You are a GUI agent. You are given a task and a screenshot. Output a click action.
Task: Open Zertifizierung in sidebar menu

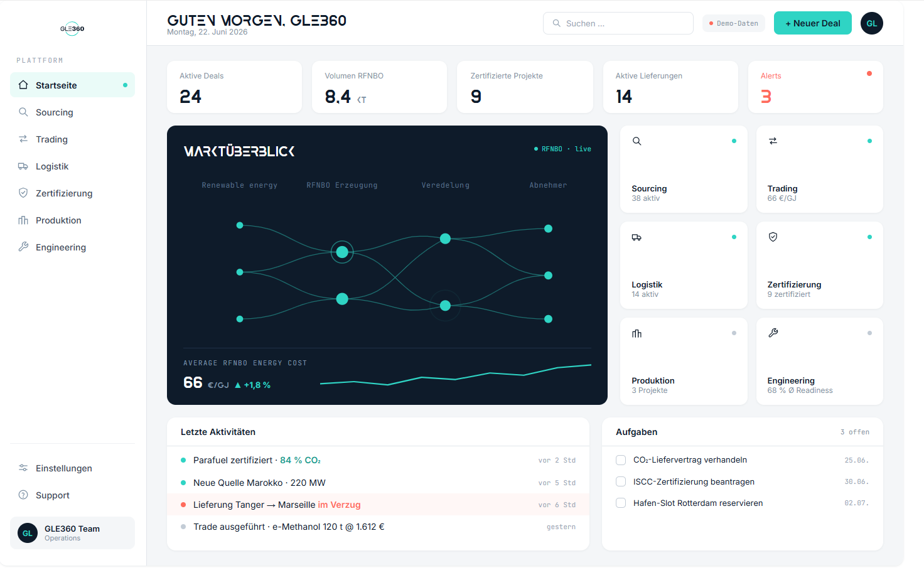tap(72, 193)
